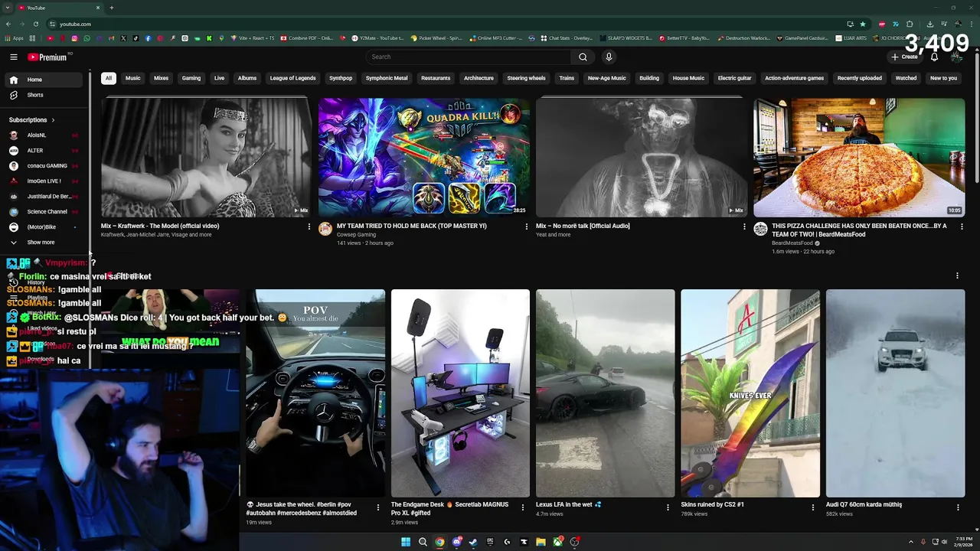Open the Create menu button
Image resolution: width=980 pixels, height=551 pixels.
coord(903,57)
